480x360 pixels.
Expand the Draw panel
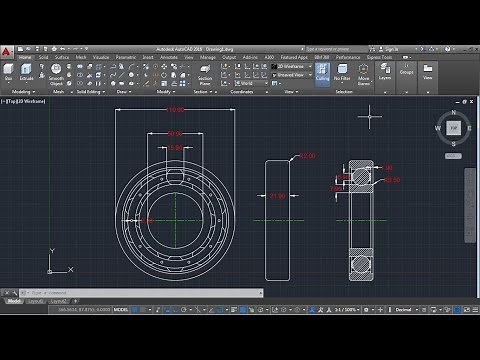124,92
